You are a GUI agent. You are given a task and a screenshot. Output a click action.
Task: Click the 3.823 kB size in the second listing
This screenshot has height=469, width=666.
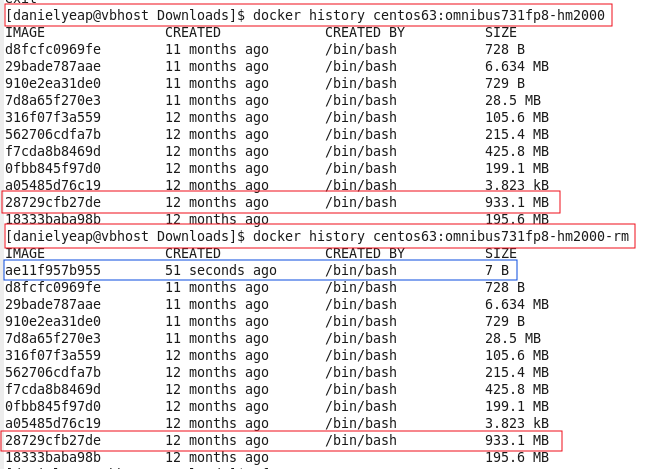pyautogui.click(x=517, y=423)
